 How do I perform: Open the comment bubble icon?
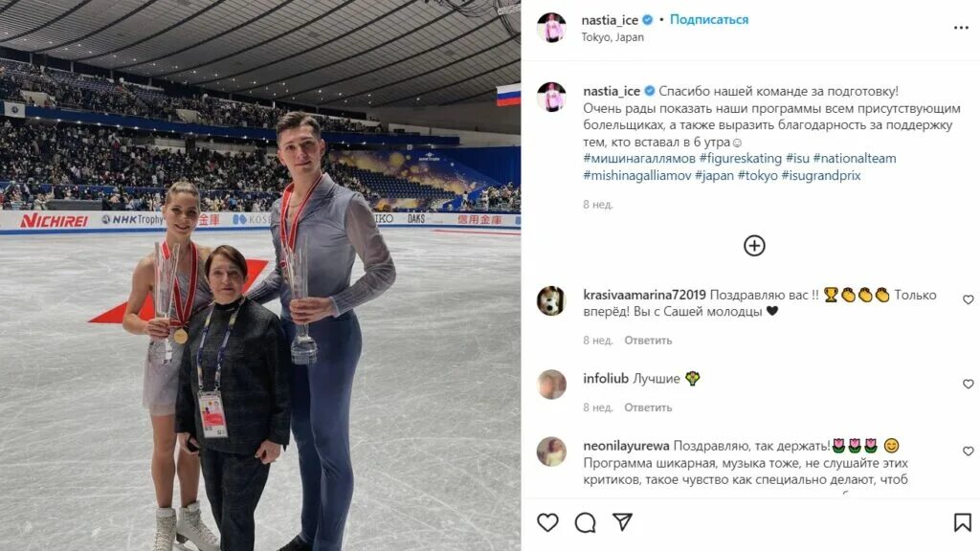[x=585, y=522]
